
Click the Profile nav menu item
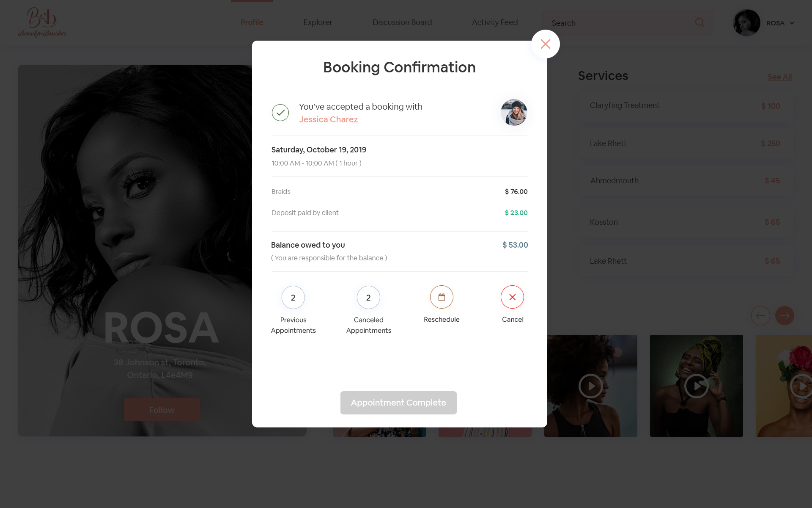pos(251,23)
